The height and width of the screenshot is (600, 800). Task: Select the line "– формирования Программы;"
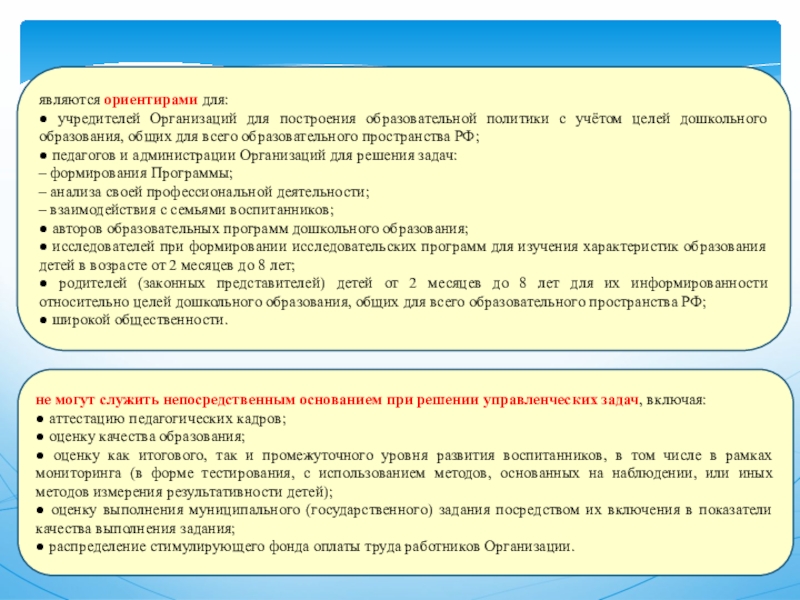(x=136, y=173)
